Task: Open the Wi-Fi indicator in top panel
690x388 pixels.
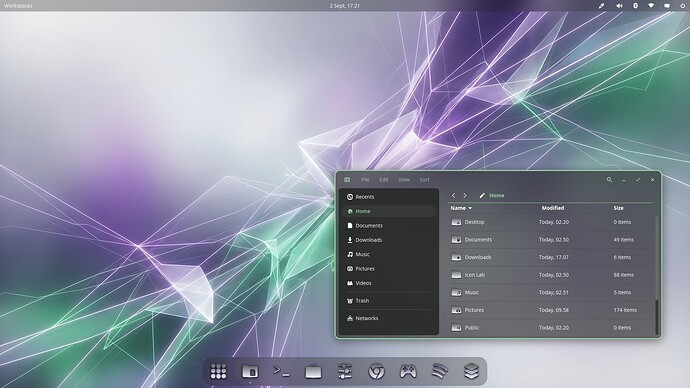Action: [x=651, y=6]
